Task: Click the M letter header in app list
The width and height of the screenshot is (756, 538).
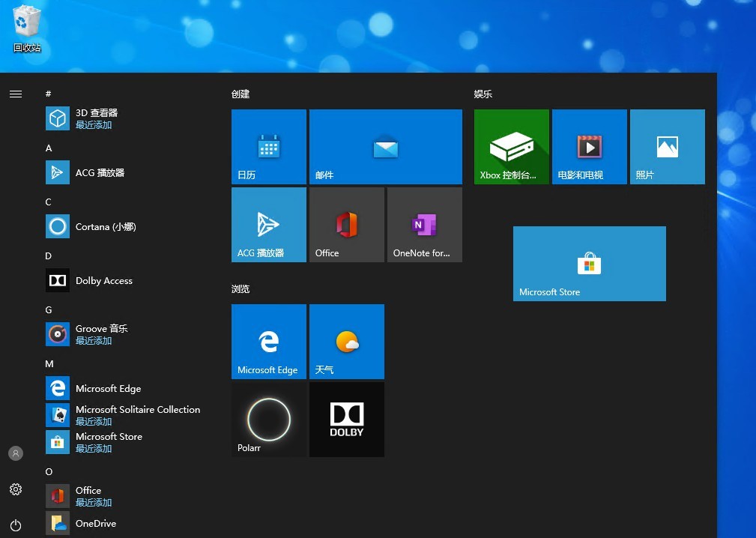Action: point(49,364)
